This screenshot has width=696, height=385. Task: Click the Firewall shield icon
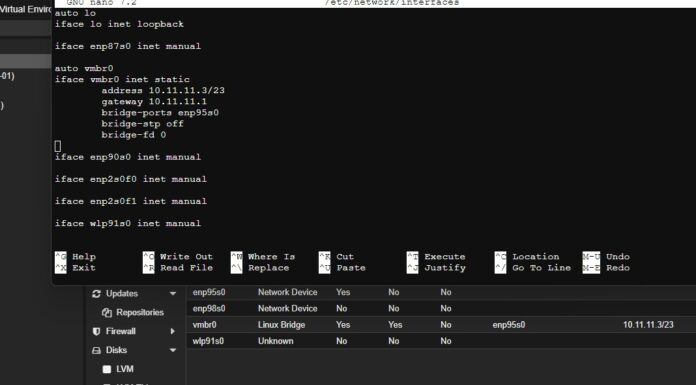pyautogui.click(x=96, y=331)
